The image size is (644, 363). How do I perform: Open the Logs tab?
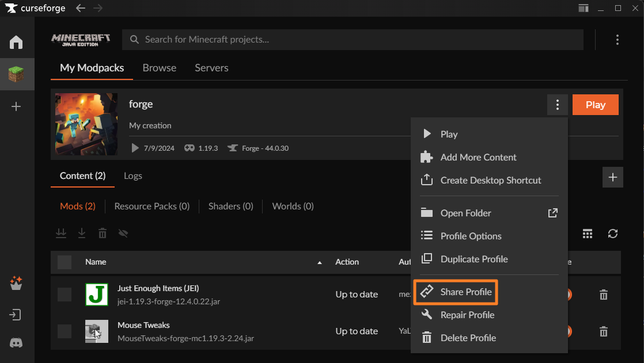click(133, 176)
